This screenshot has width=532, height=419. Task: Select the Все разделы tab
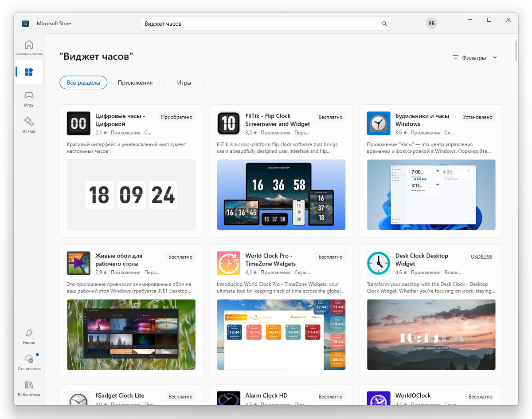coord(83,83)
